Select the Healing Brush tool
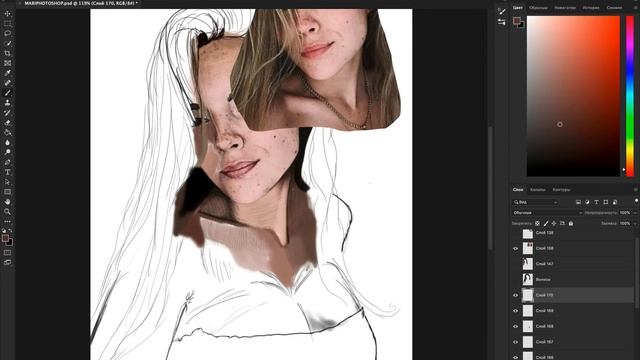Image resolution: width=640 pixels, height=360 pixels. [7, 83]
